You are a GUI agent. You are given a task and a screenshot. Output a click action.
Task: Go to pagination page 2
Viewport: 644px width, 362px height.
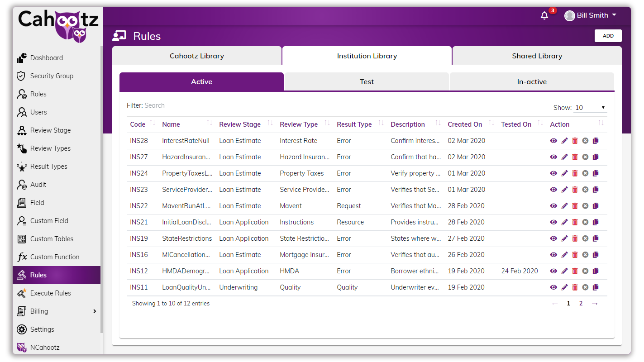coord(581,304)
